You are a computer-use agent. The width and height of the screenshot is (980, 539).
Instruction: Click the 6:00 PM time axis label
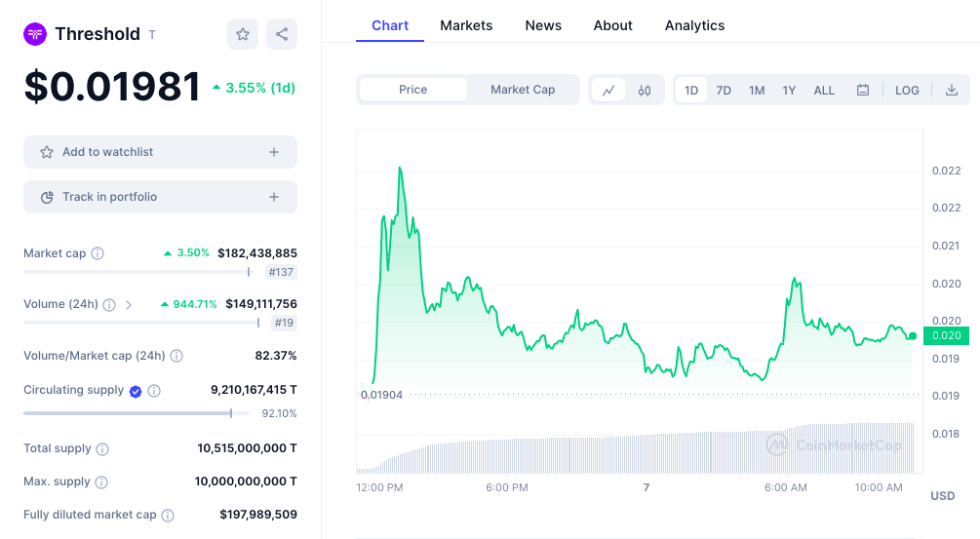pyautogui.click(x=507, y=487)
